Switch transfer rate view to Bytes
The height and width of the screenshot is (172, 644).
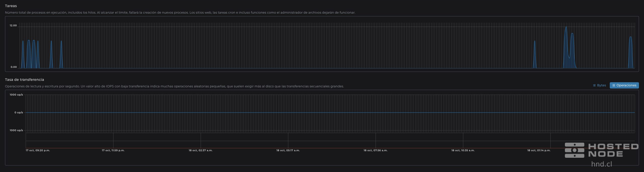pos(599,85)
